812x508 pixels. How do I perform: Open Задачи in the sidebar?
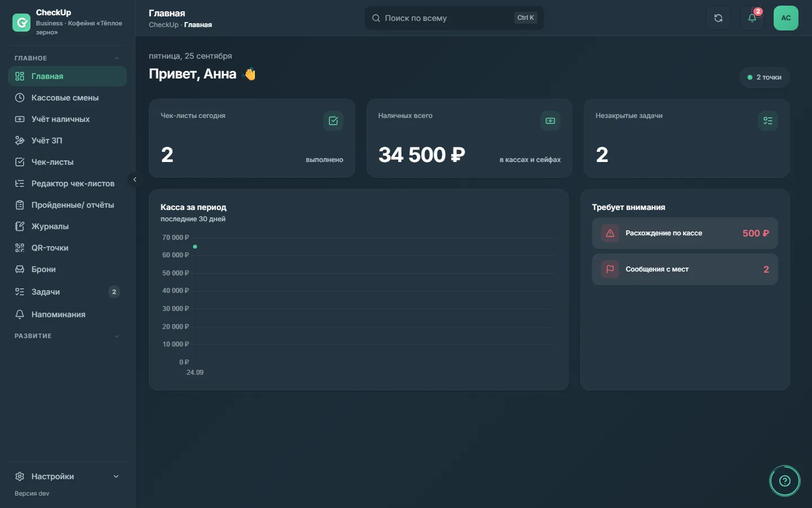[67, 292]
